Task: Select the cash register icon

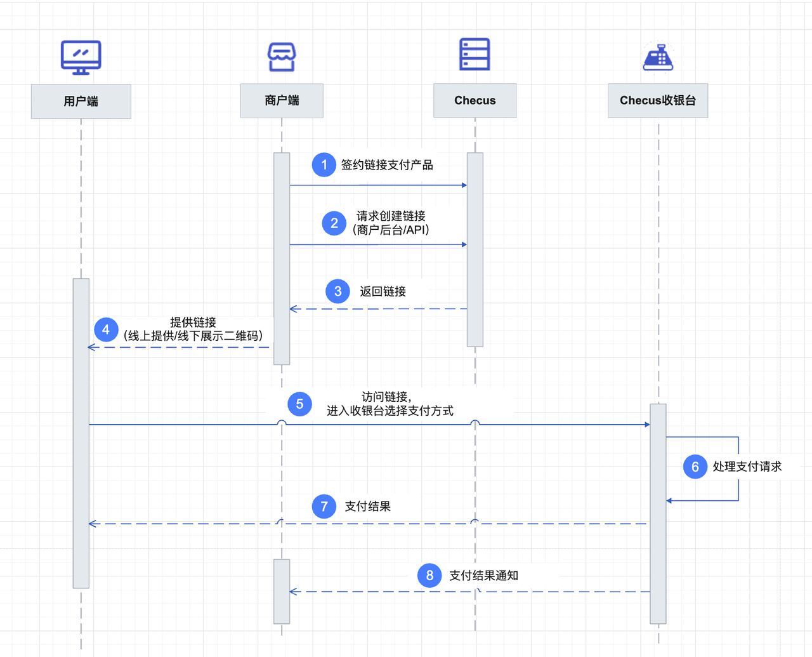Action: coord(658,57)
